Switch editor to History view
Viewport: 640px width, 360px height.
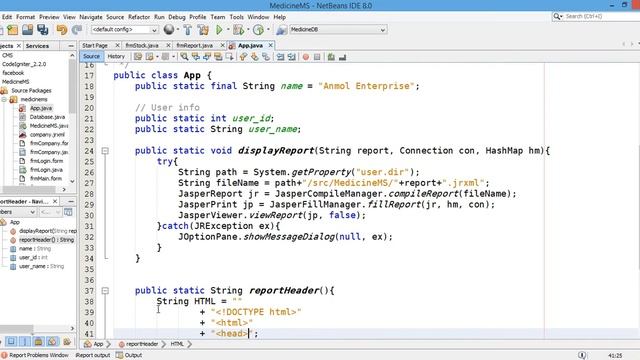pyautogui.click(x=116, y=57)
